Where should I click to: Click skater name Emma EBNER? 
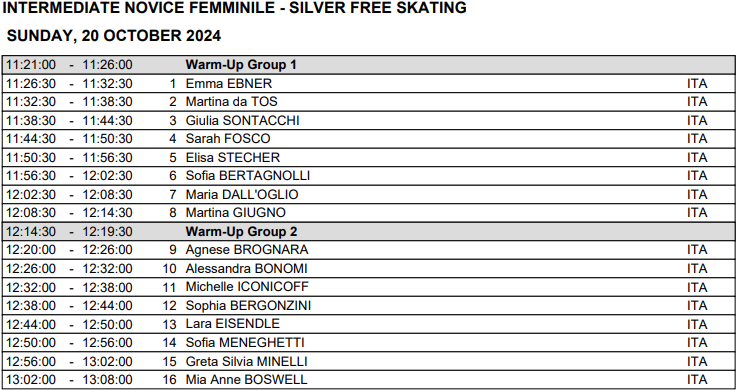point(228,84)
